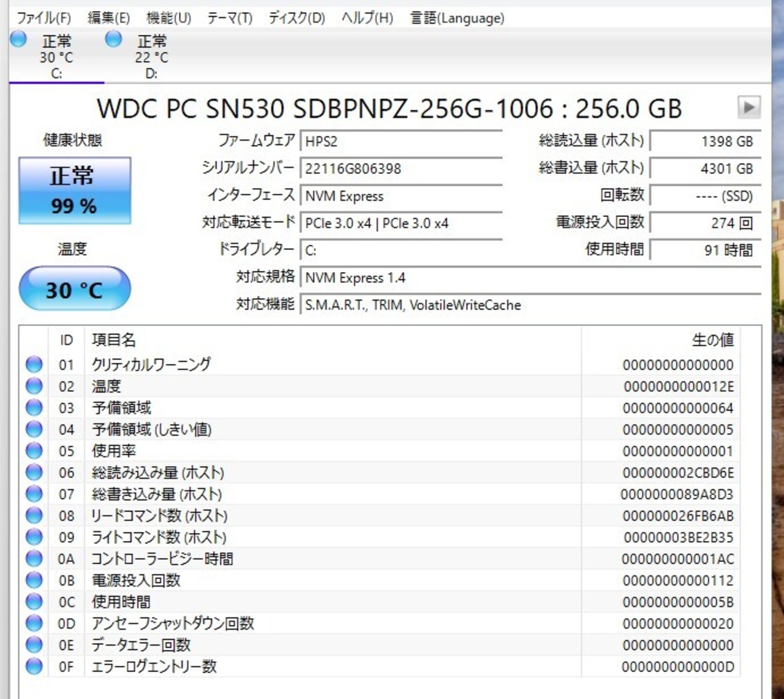Click status orb for コントローラービジー時間 row
This screenshot has height=699, width=784.
pos(34,559)
